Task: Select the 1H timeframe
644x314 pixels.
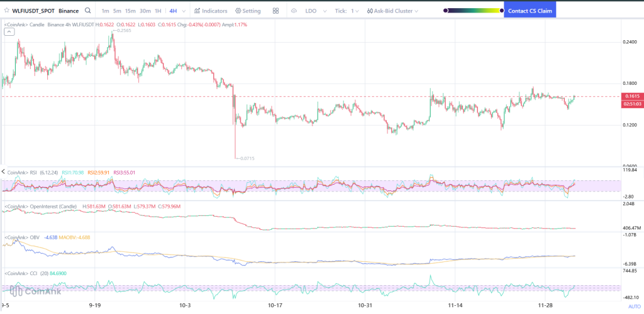Action: [158, 11]
